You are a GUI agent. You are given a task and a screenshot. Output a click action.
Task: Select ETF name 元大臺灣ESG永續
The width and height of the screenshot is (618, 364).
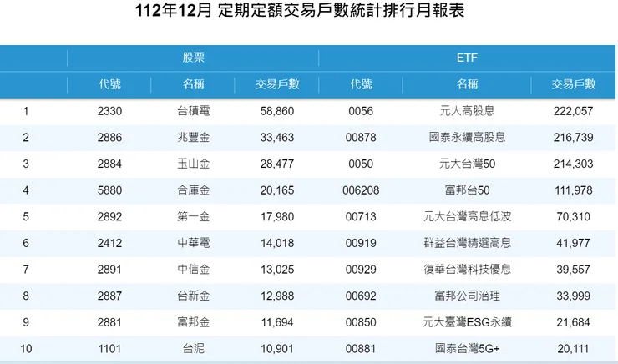coord(467,322)
